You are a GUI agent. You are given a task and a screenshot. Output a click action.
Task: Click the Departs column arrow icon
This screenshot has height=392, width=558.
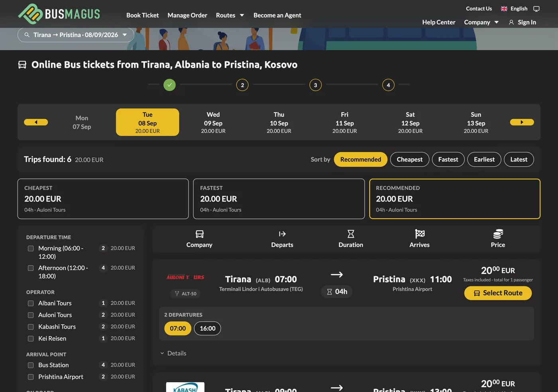(282, 234)
